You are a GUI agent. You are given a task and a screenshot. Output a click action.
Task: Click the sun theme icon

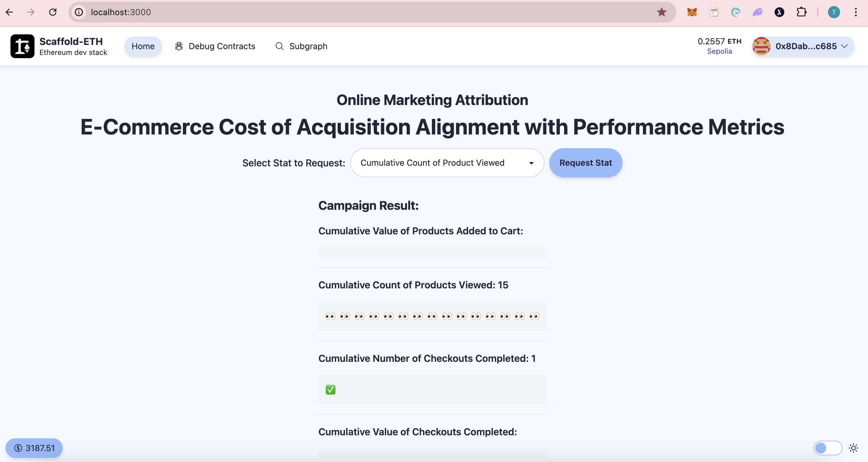[853, 448]
